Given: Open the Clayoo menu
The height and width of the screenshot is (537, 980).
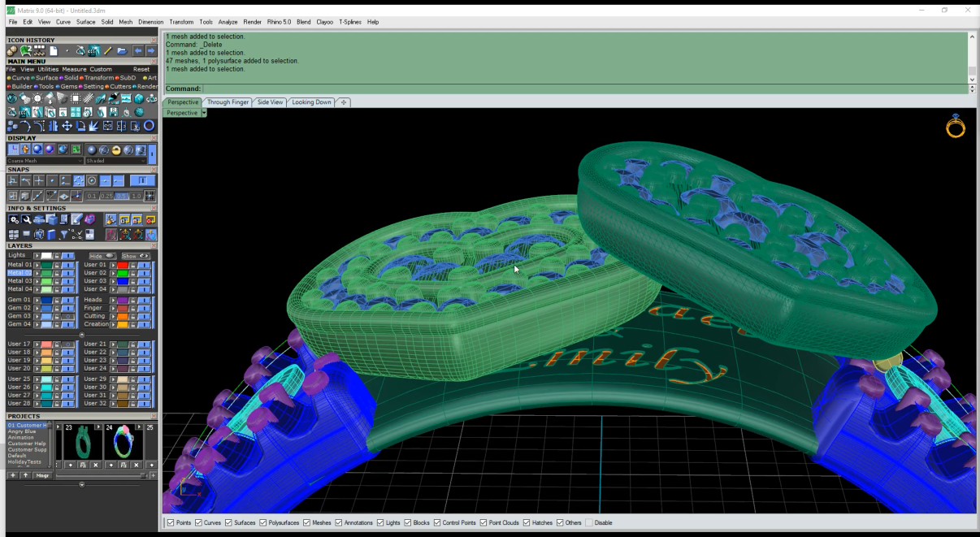Looking at the screenshot, I should (x=324, y=22).
